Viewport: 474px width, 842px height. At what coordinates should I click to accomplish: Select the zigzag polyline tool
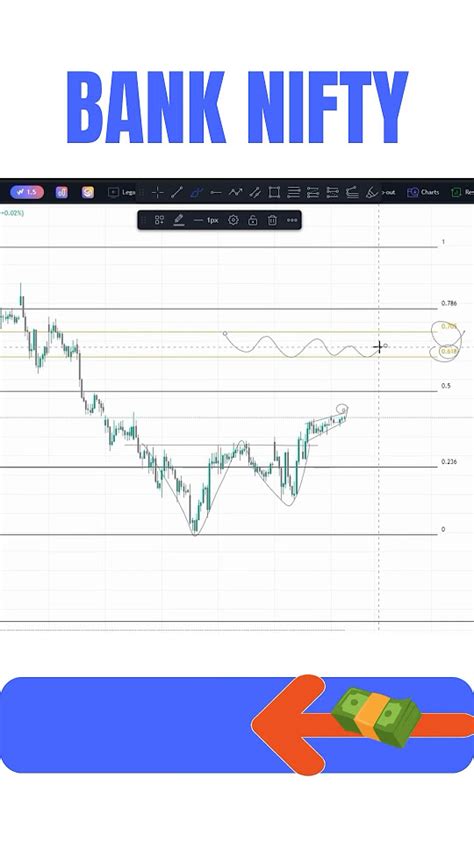(235, 192)
